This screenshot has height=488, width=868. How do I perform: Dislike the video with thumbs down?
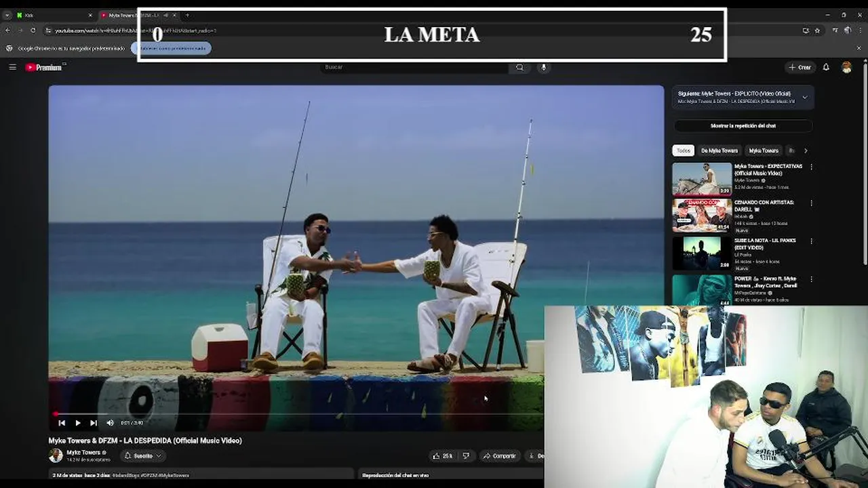(466, 456)
